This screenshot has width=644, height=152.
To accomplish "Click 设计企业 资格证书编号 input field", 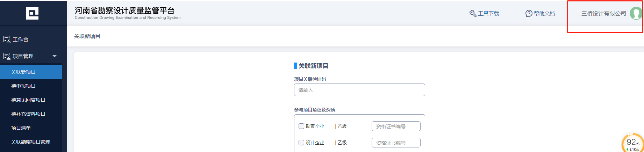I will [396, 143].
